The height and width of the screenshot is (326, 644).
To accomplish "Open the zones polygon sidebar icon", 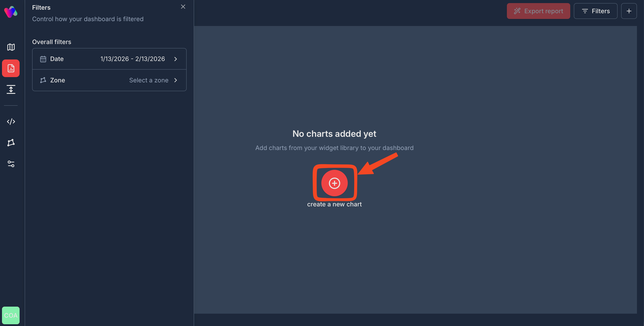I will (11, 143).
